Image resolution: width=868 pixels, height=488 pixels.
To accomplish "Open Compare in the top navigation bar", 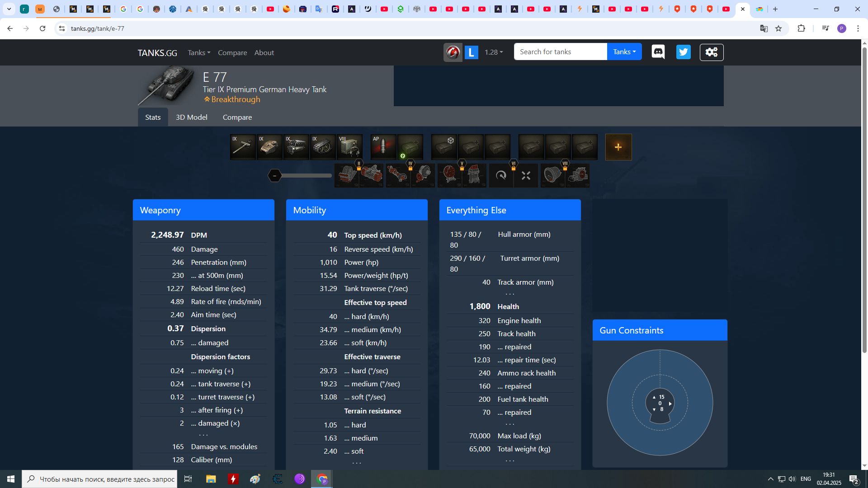I will click(232, 53).
